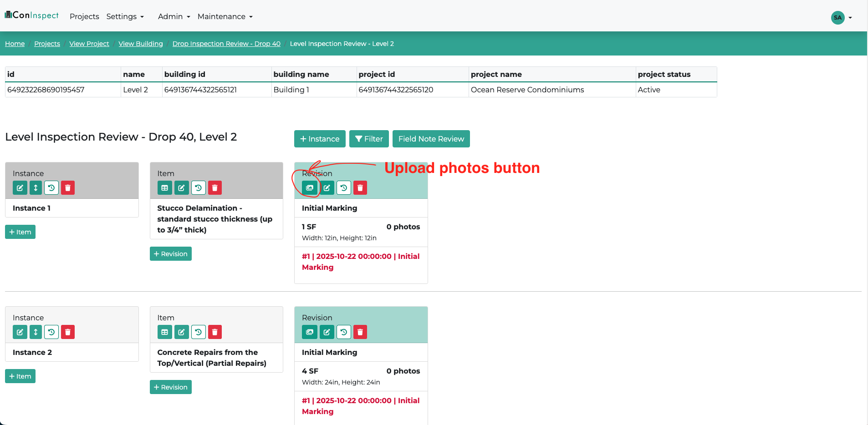Click history icon on Stucco Delamination item

[x=198, y=188]
